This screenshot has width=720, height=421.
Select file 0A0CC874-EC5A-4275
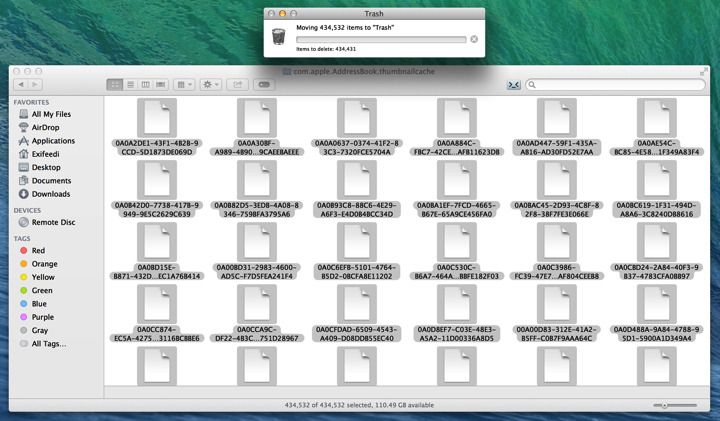point(157,314)
